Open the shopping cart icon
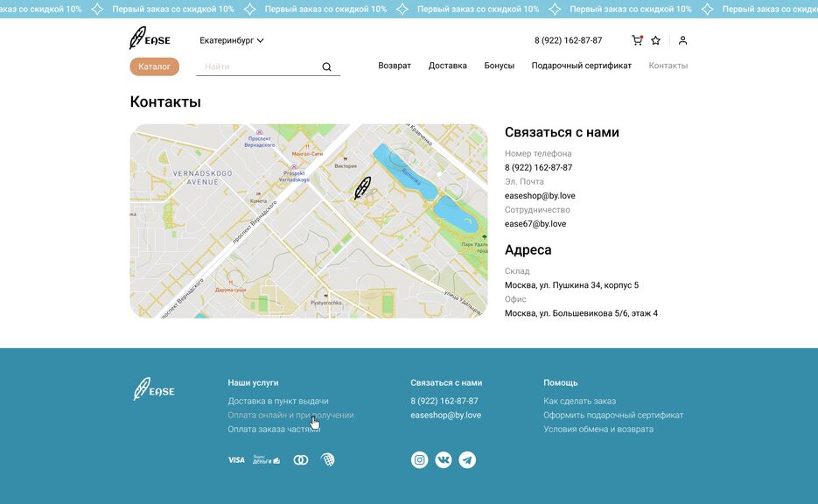 (637, 40)
